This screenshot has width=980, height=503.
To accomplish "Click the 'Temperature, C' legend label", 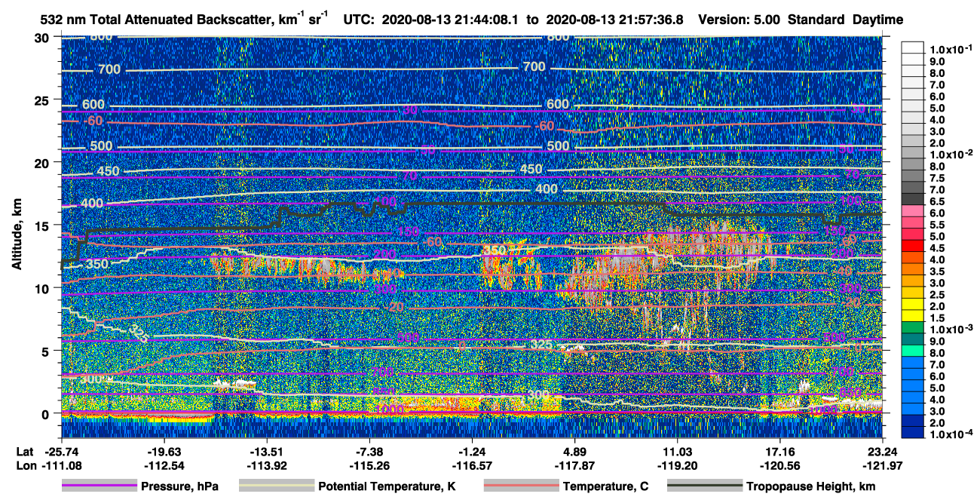I will coord(605,487).
